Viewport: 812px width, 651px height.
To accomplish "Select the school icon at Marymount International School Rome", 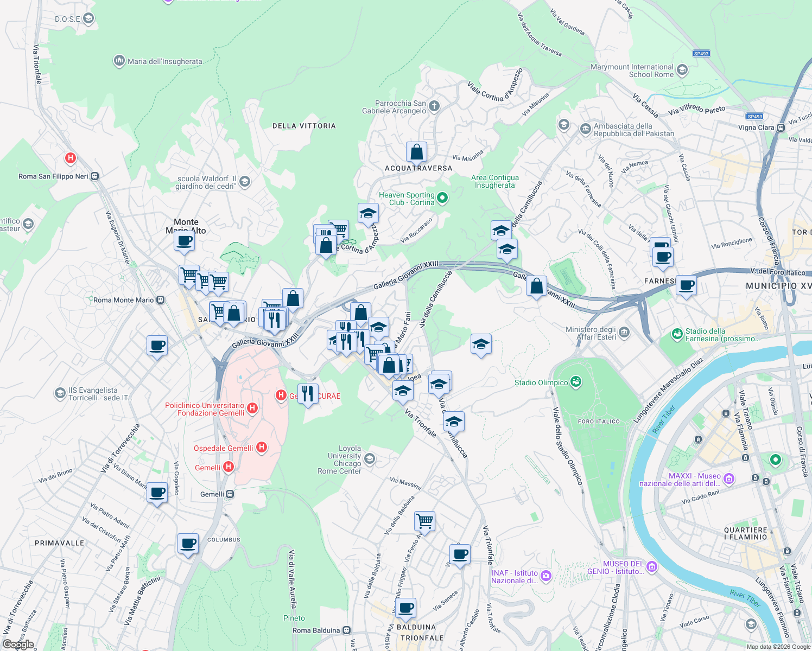I will 682,71.
